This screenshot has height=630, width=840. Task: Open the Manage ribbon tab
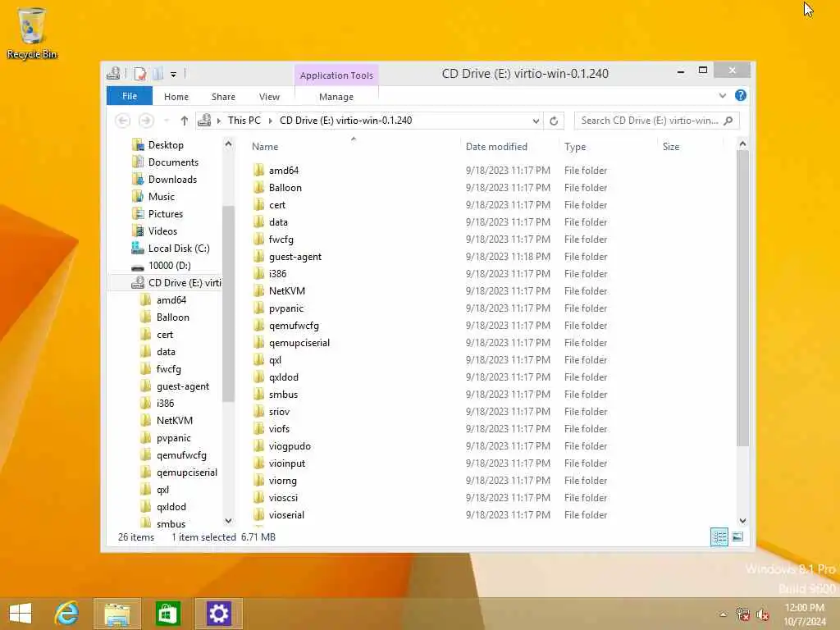[336, 97]
